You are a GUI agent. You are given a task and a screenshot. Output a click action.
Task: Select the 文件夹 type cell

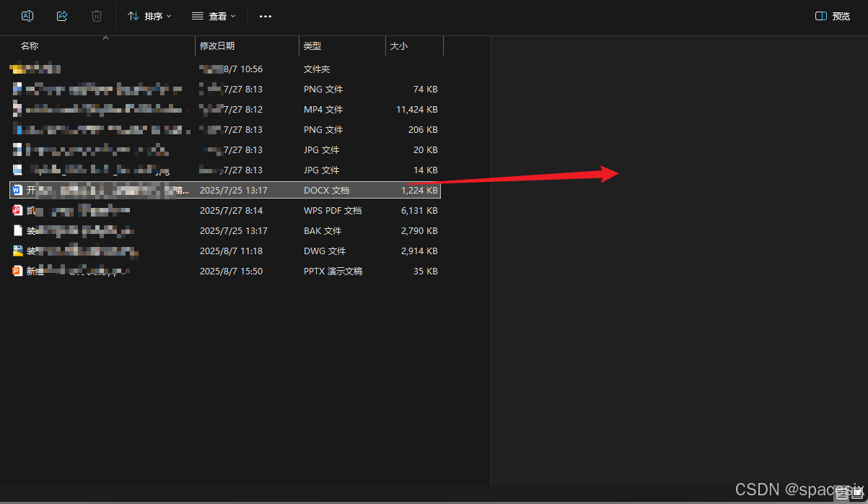click(x=317, y=69)
